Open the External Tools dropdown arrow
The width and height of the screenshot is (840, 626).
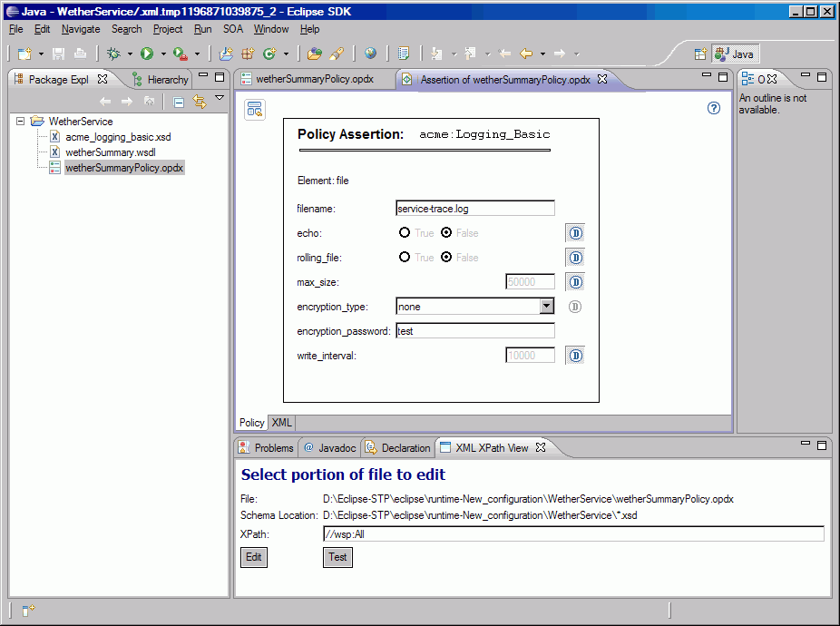pyautogui.click(x=197, y=54)
